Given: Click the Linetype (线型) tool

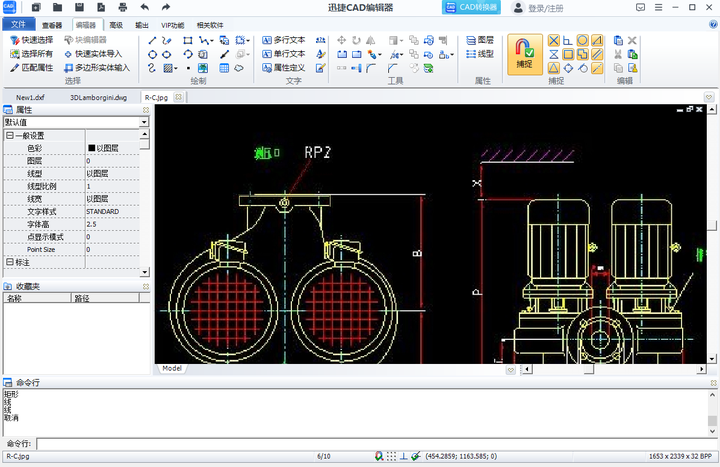Looking at the screenshot, I should (479, 54).
